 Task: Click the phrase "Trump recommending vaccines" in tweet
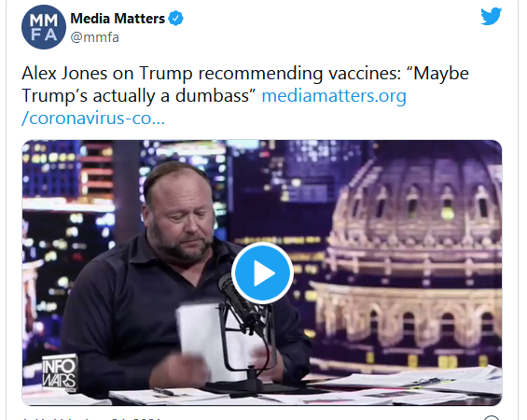click(x=270, y=74)
